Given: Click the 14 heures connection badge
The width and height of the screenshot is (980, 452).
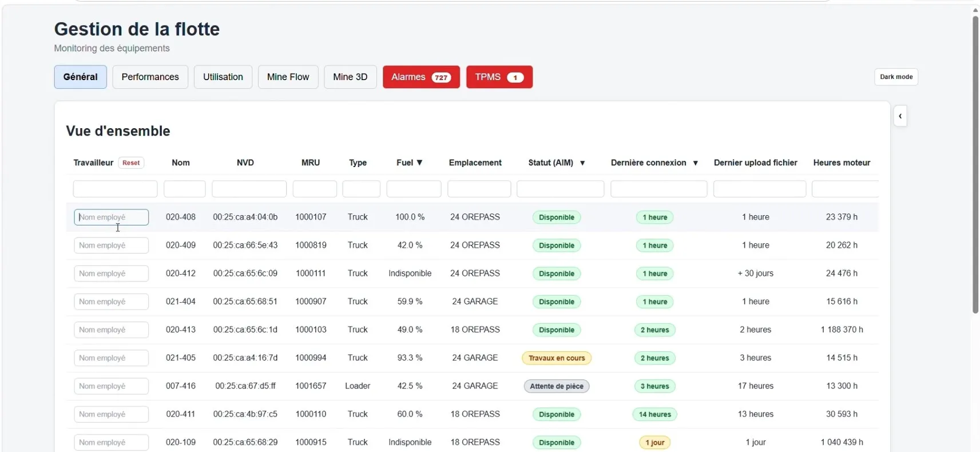Looking at the screenshot, I should (x=655, y=414).
